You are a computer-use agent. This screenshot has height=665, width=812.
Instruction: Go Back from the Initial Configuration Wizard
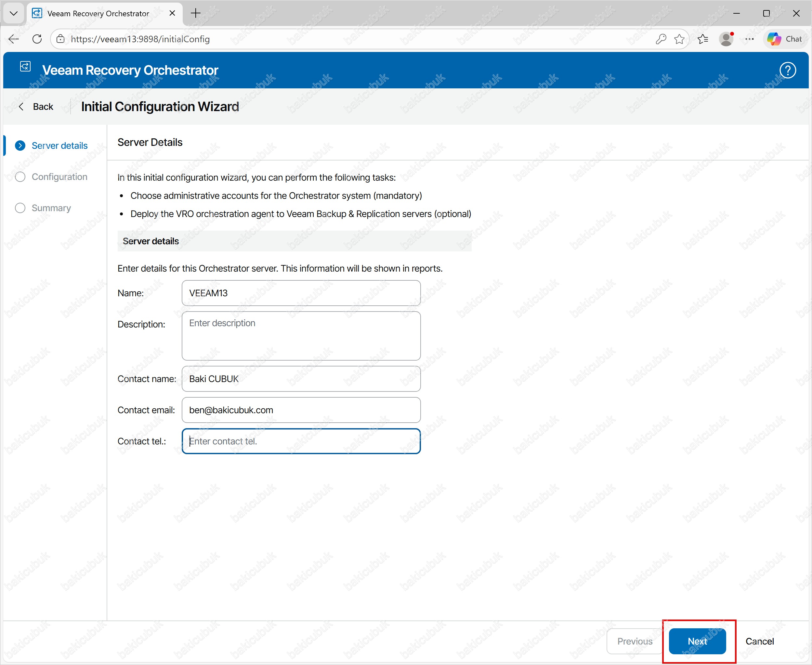coord(36,107)
